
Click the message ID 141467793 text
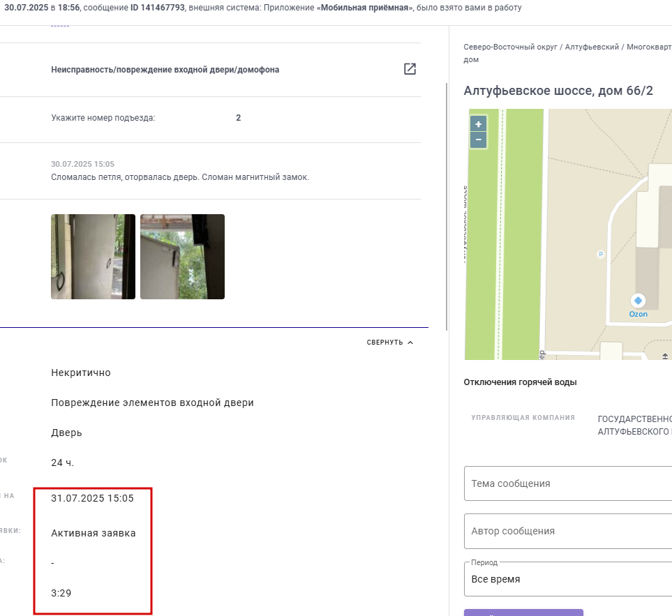pos(157,8)
